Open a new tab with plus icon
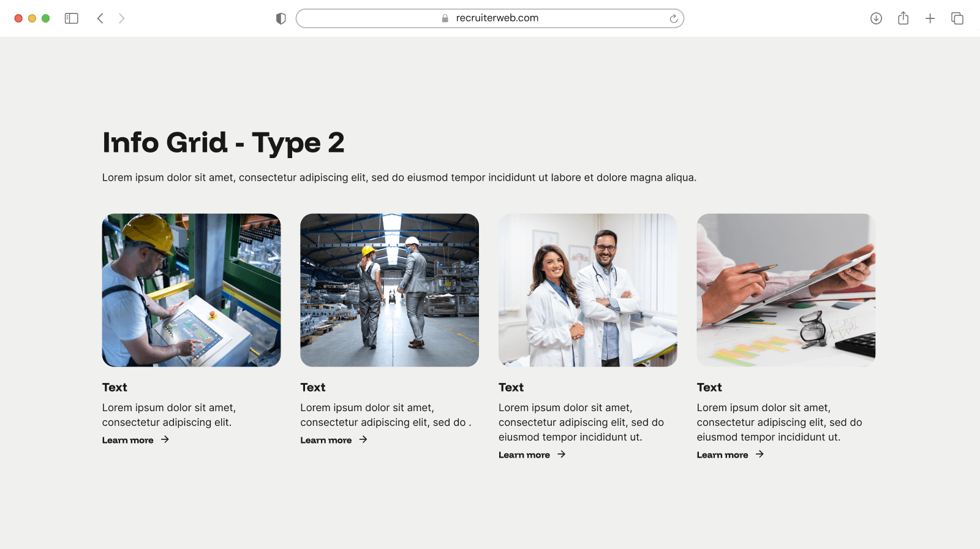This screenshot has height=549, width=980. pyautogui.click(x=930, y=18)
